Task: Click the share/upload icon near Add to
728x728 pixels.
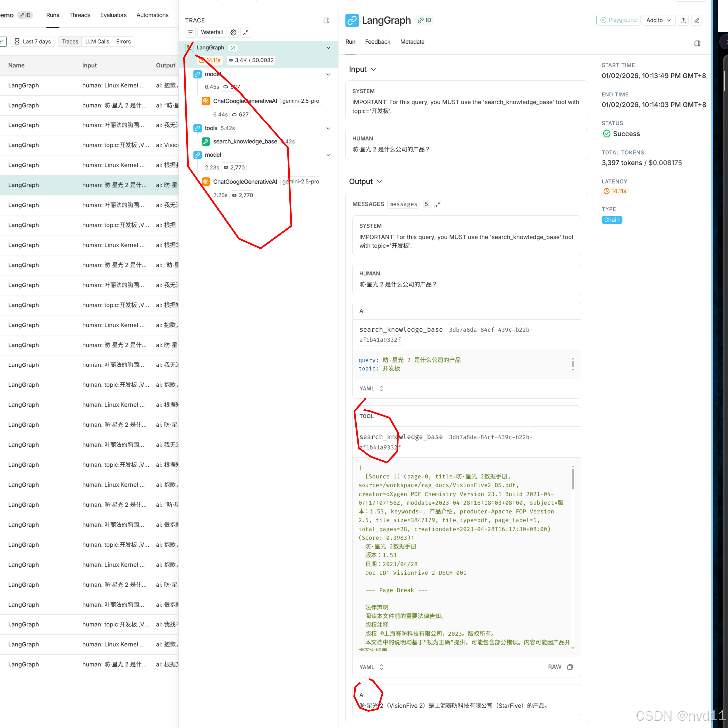Action: coord(683,20)
